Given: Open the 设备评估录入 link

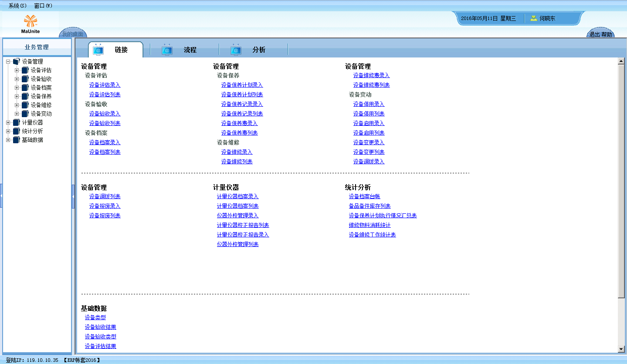Looking at the screenshot, I should [105, 85].
